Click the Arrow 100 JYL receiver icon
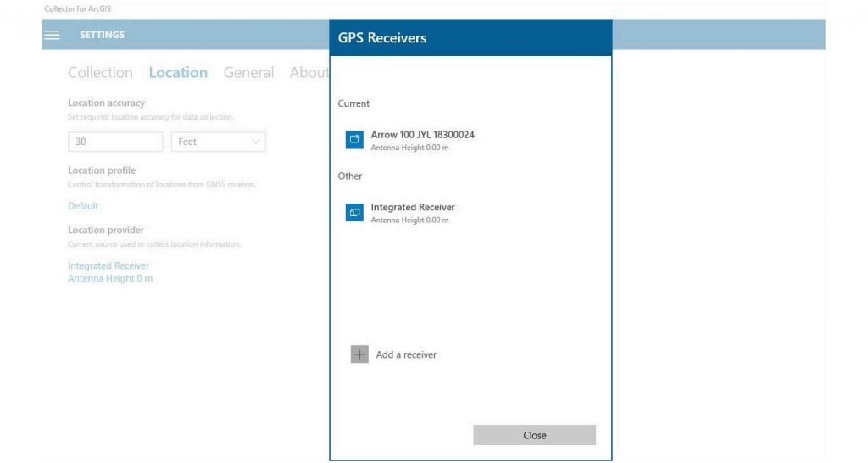 pyautogui.click(x=354, y=140)
